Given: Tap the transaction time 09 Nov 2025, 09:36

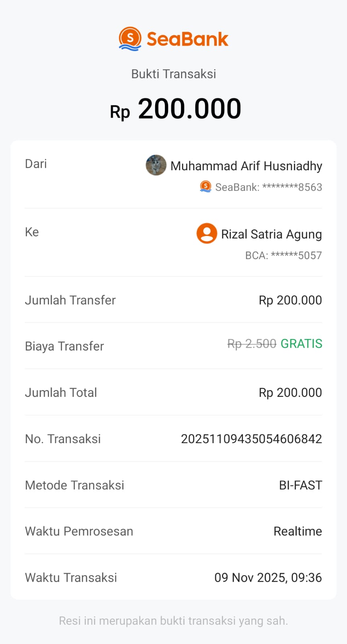Looking at the screenshot, I should [x=268, y=578].
